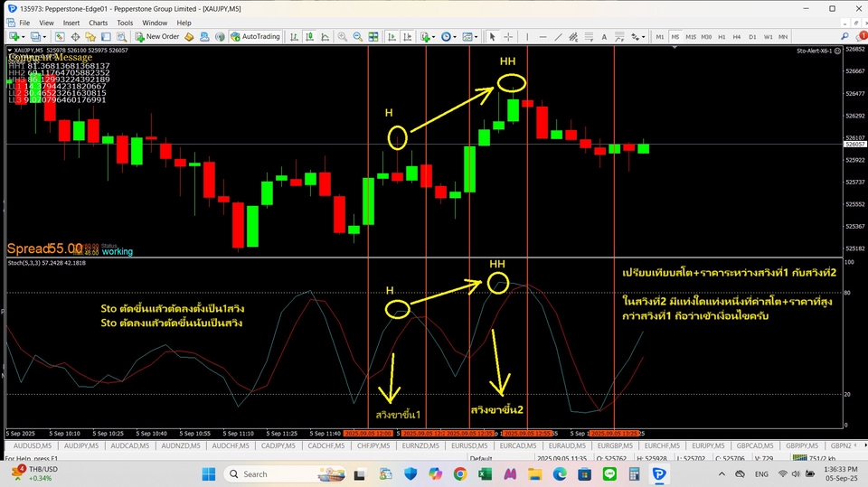This screenshot has height=487, width=868.
Task: Click the New Order button
Action: [x=157, y=36]
